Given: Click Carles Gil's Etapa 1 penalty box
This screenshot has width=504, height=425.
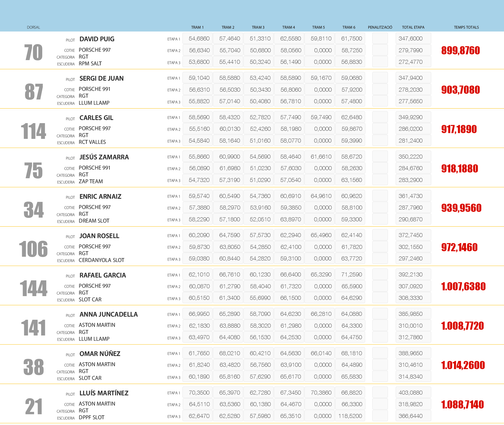Looking at the screenshot, I should click(x=380, y=117).
